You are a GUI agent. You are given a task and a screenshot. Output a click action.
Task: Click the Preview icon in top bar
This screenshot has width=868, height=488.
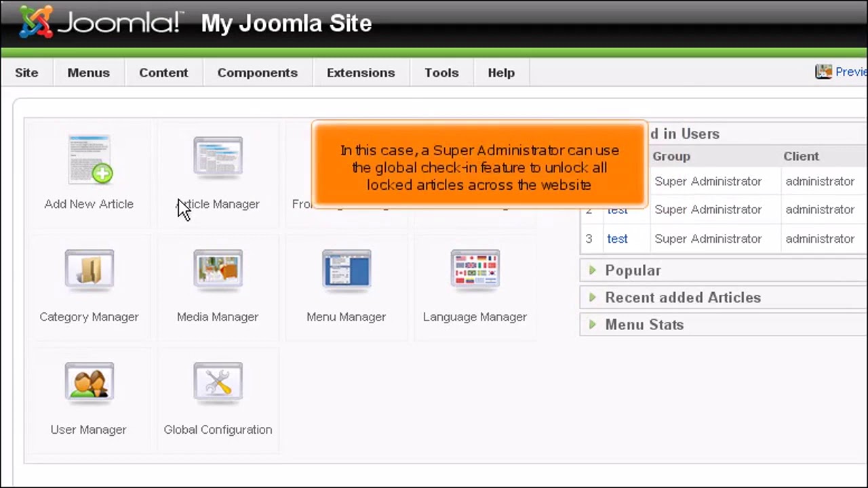click(823, 72)
